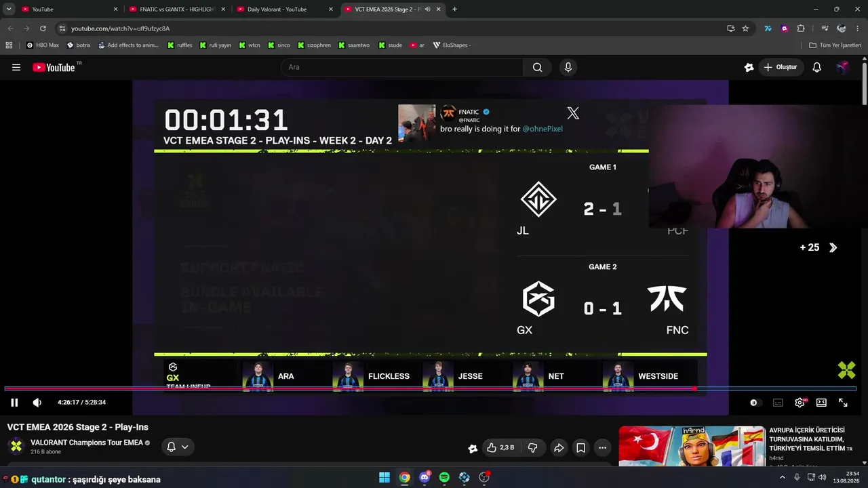Open the HBO Max bookmark
868x488 pixels.
[43, 45]
